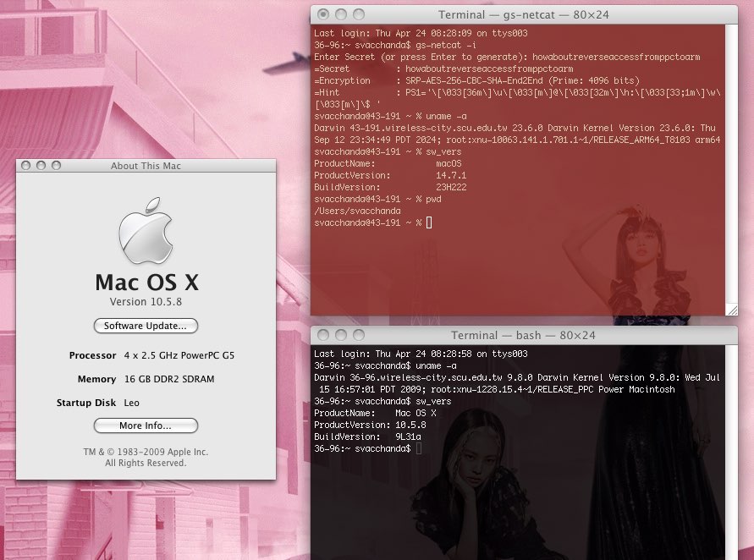
Task: Minimize the About This Mac window
Action: click(41, 165)
